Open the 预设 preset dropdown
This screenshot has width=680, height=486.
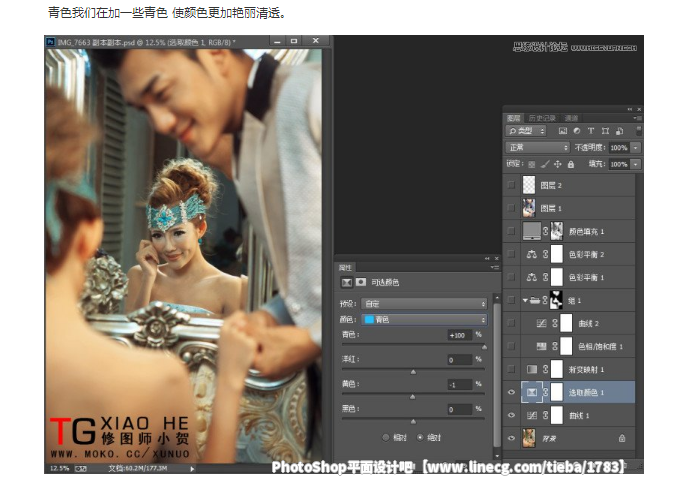click(425, 303)
